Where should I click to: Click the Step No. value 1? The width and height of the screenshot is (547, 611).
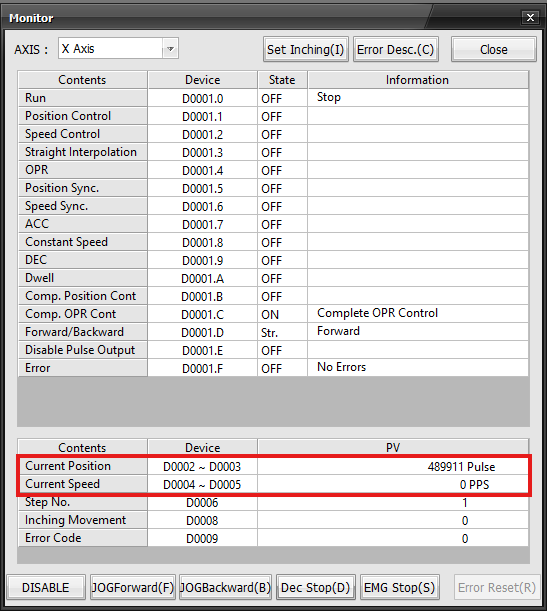tap(464, 503)
